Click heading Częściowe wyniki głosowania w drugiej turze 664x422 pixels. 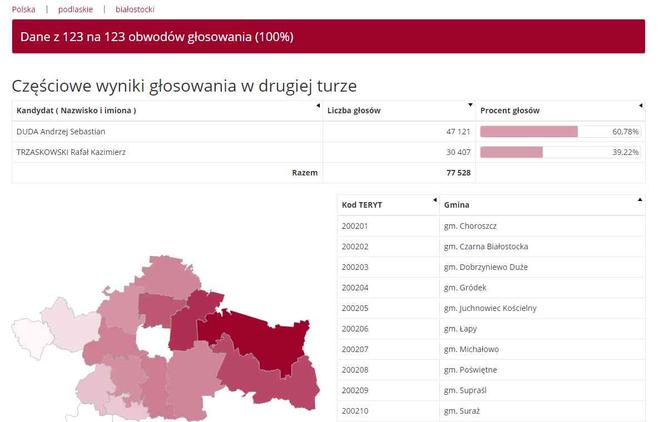pos(184,86)
